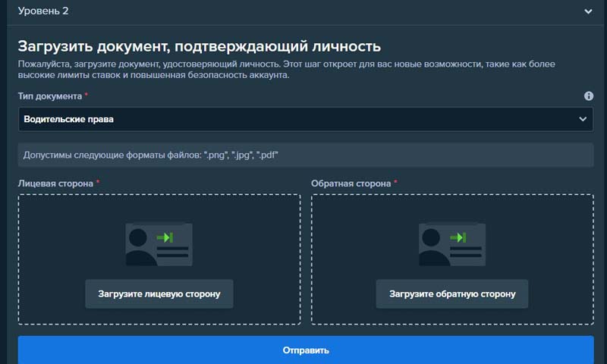This screenshot has width=607, height=364.
Task: Click the Тип документа field label
Action: pos(50,96)
